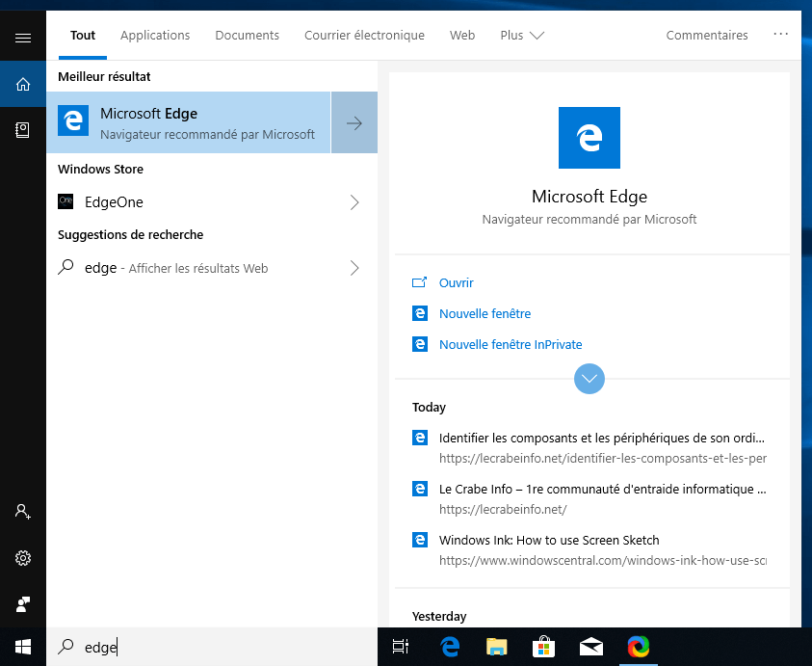Switch to the Courrier électronique tab

(x=364, y=36)
